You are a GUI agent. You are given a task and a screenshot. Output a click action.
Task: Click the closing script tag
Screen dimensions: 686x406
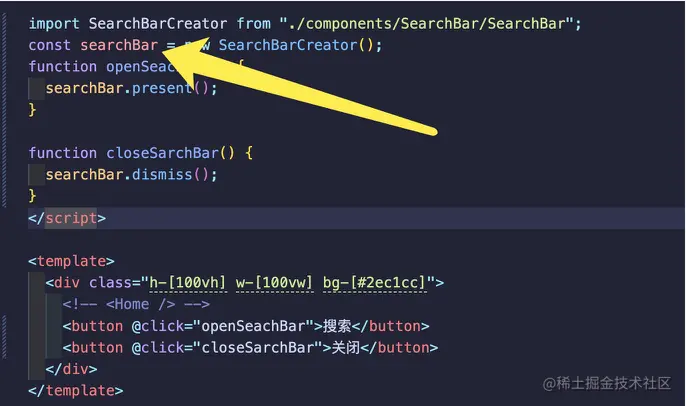pos(67,218)
